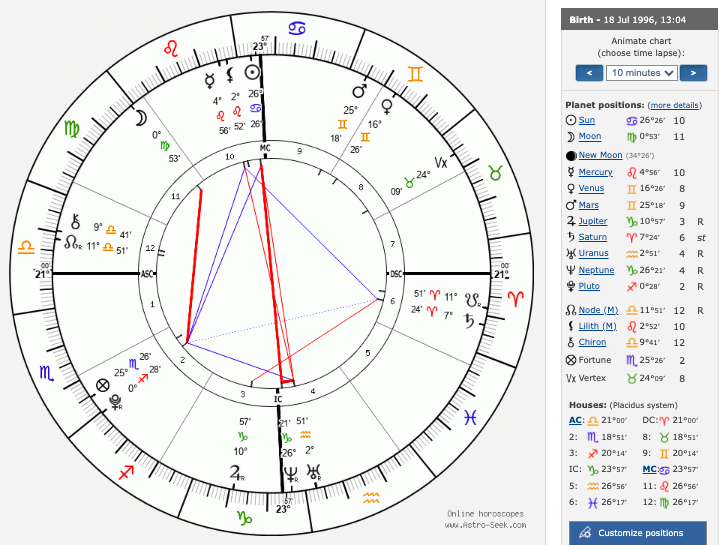Image resolution: width=719 pixels, height=545 pixels.
Task: Open the Venus planet link
Action: click(591, 188)
